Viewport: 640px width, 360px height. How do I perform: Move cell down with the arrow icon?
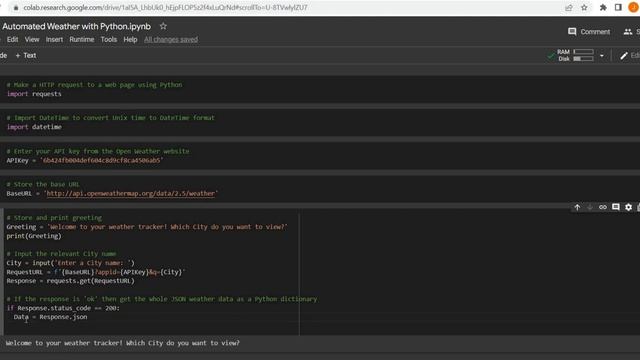tap(590, 207)
